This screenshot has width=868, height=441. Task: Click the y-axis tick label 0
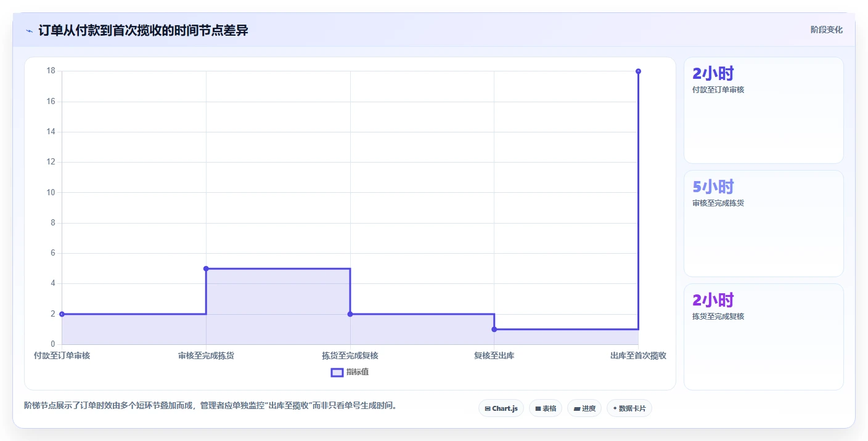click(53, 344)
